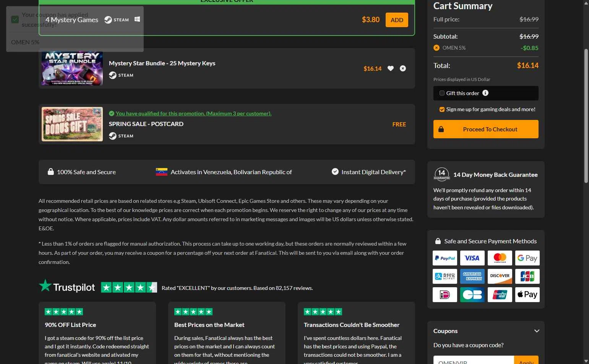Image resolution: width=589 pixels, height=364 pixels.
Task: Click the Cart Summary heading
Action: coord(463,6)
